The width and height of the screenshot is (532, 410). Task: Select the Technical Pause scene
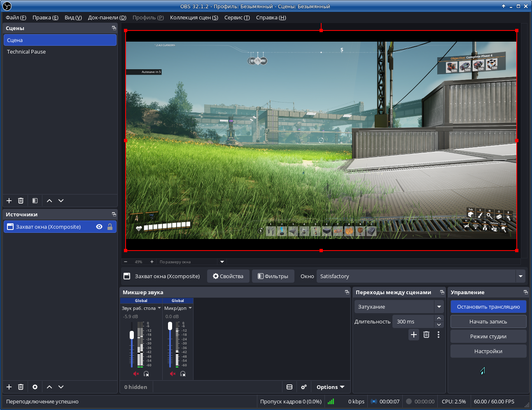click(60, 52)
